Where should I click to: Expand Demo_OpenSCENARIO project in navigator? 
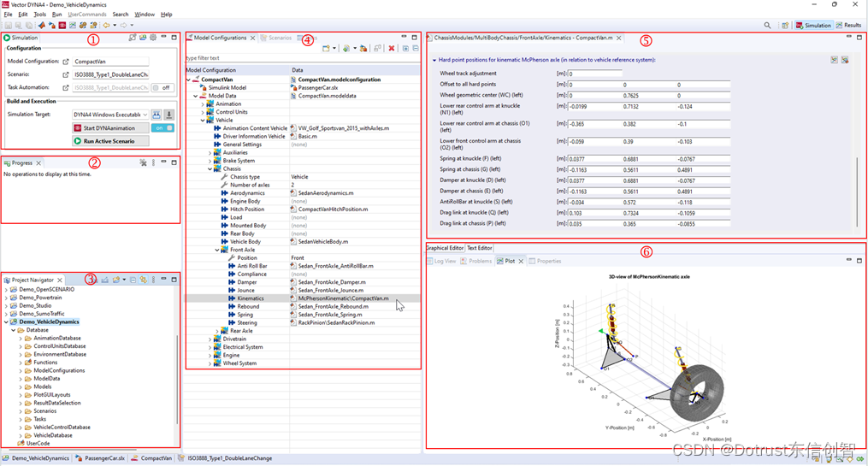(x=6, y=290)
